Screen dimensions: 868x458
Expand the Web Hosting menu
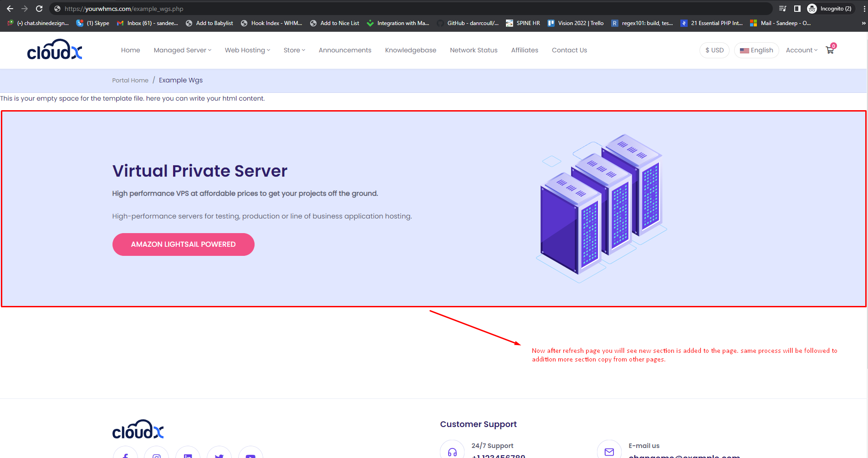247,50
